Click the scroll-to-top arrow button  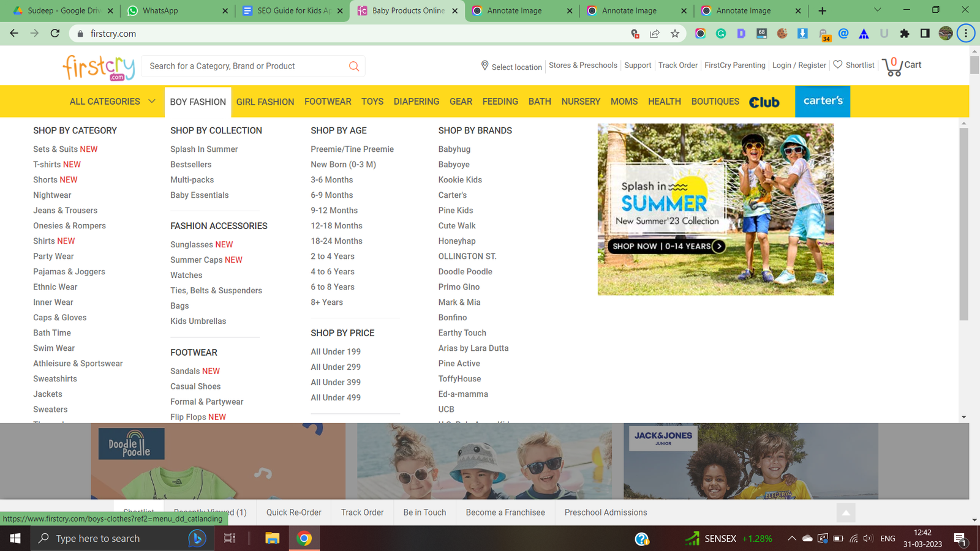tap(846, 513)
